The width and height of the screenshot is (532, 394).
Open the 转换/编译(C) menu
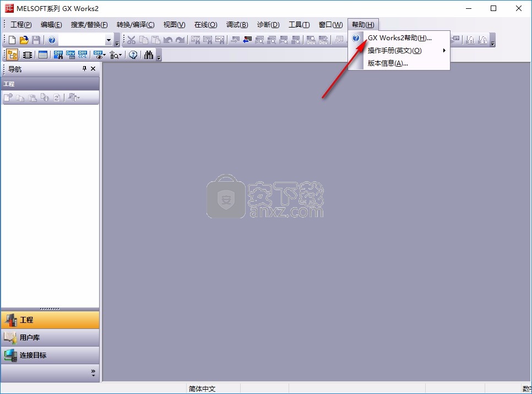(135, 24)
